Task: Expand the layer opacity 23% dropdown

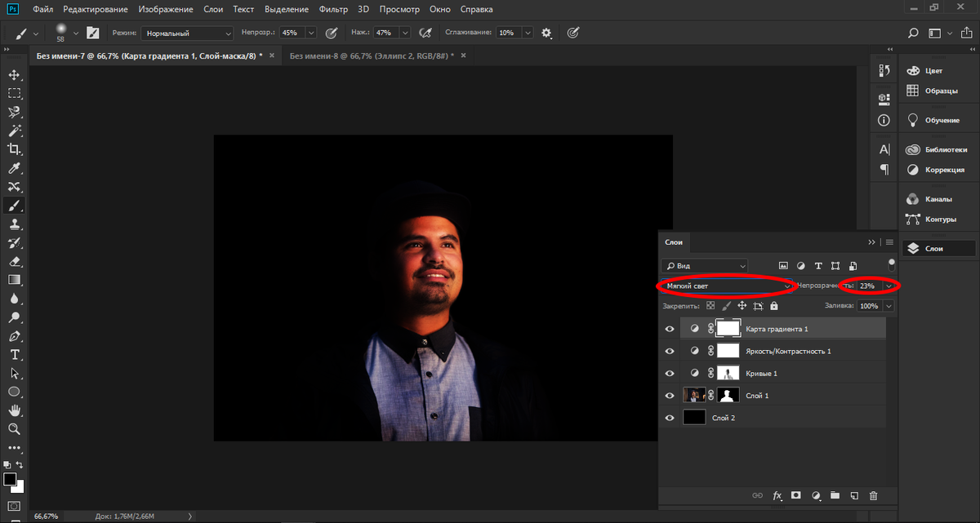Action: coord(889,286)
